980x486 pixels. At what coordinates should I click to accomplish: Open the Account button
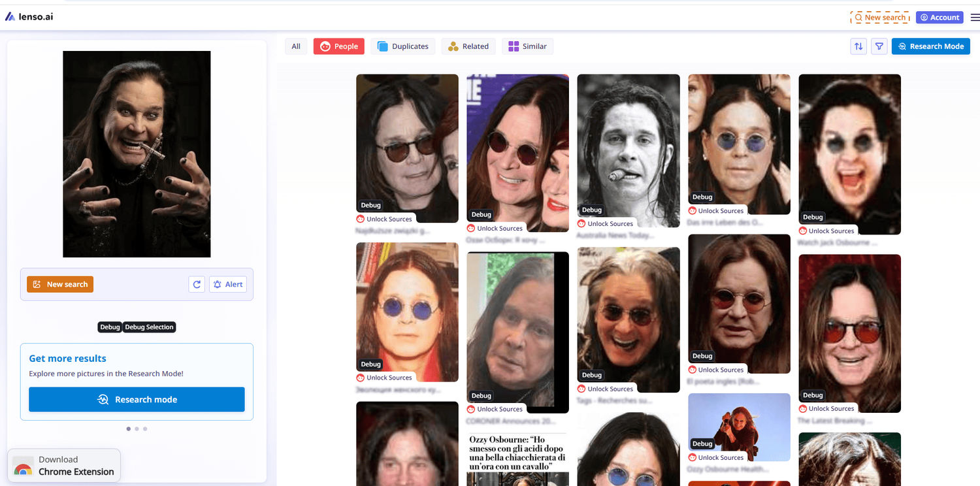(x=939, y=18)
